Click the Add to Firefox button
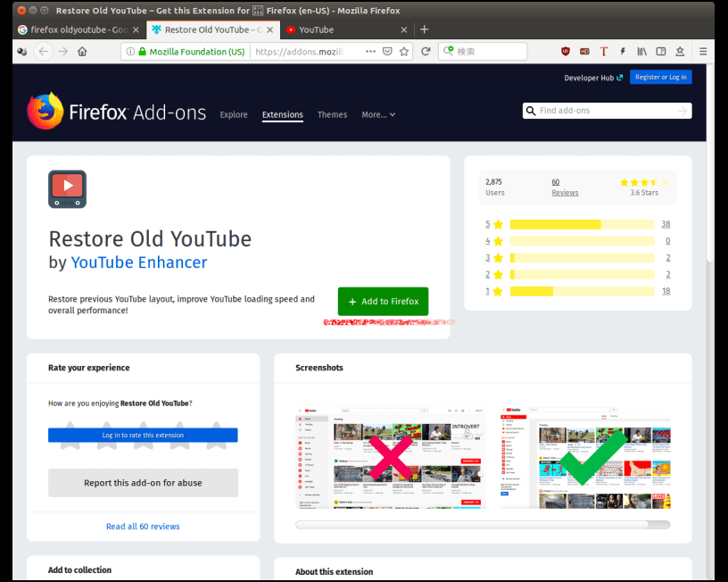 coord(383,302)
